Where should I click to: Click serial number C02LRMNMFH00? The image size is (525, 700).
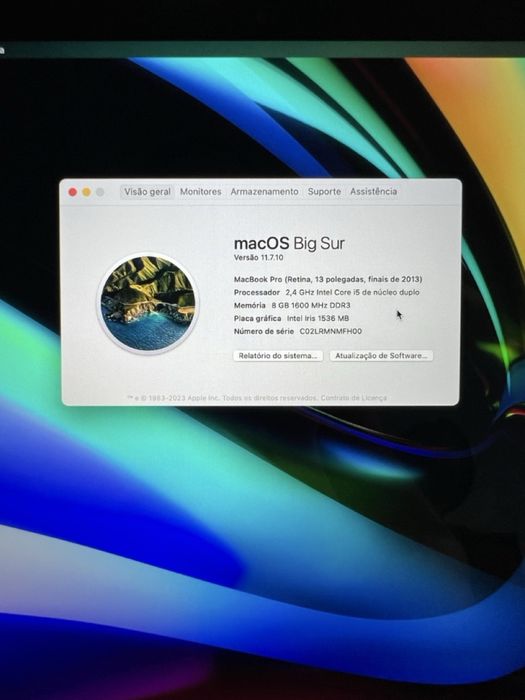pyautogui.click(x=330, y=331)
